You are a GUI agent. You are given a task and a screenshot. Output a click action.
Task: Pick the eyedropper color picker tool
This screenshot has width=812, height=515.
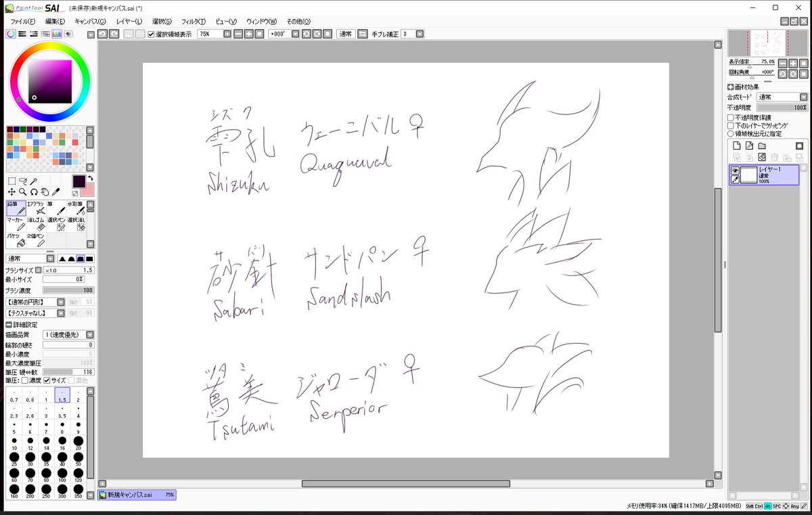tap(55, 192)
